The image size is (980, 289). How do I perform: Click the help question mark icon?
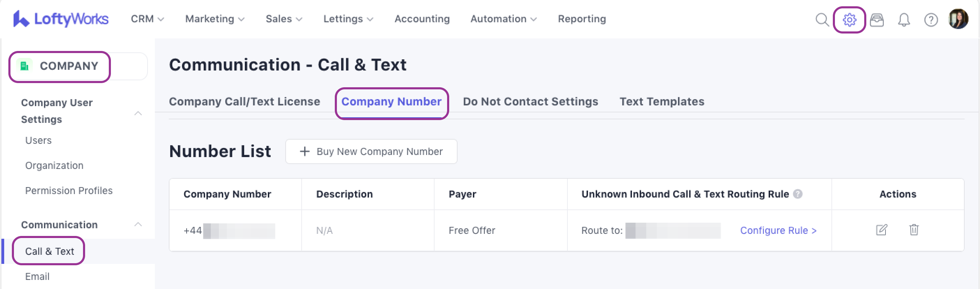(930, 20)
